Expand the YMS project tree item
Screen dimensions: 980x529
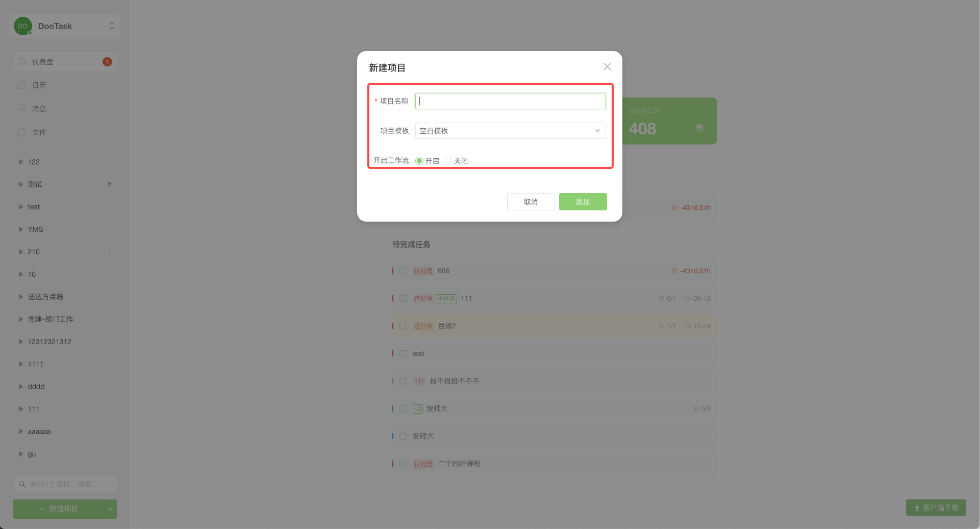20,229
